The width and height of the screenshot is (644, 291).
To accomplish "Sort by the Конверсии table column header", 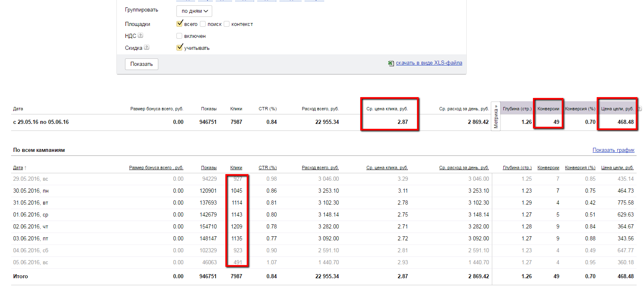I will pyautogui.click(x=548, y=168).
